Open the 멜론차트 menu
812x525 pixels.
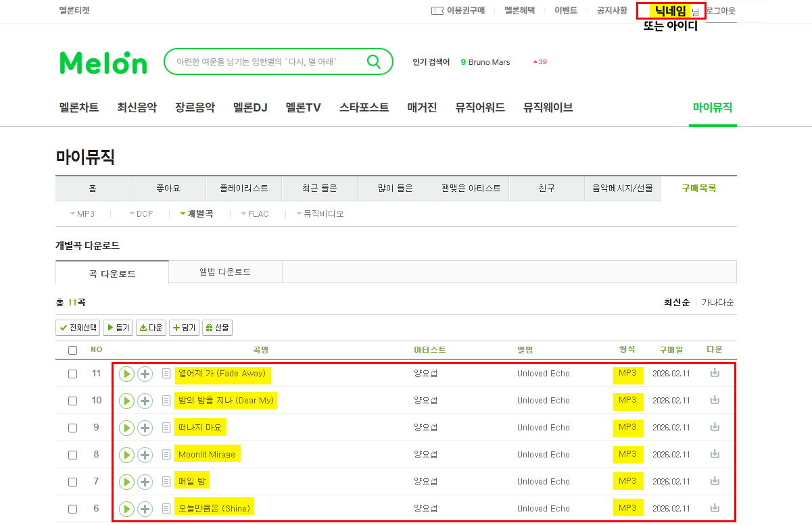coord(79,107)
